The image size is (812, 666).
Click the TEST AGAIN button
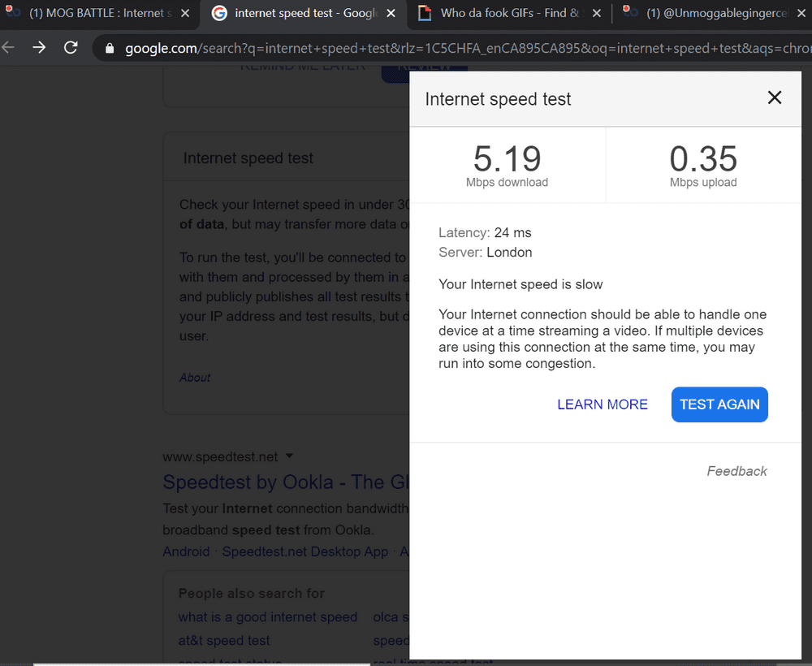(x=719, y=404)
